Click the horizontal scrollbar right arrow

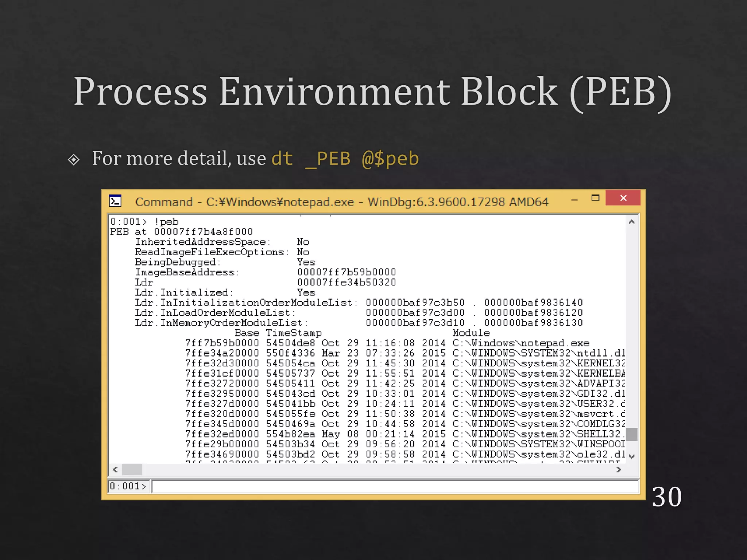[x=619, y=470]
